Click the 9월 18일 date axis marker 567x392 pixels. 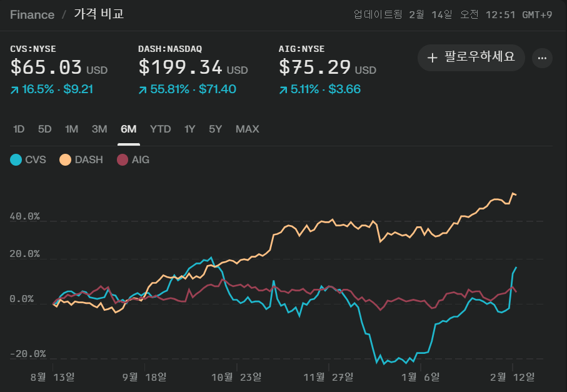point(144,377)
